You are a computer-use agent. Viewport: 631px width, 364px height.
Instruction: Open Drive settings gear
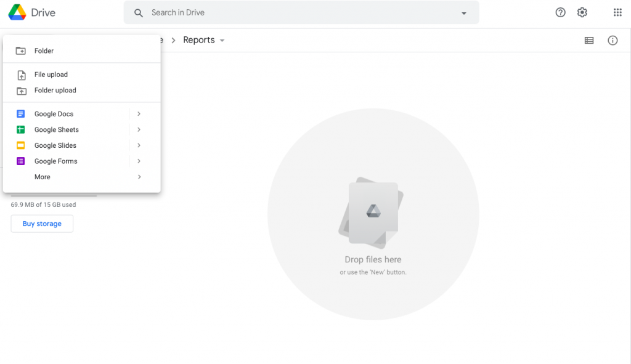581,12
